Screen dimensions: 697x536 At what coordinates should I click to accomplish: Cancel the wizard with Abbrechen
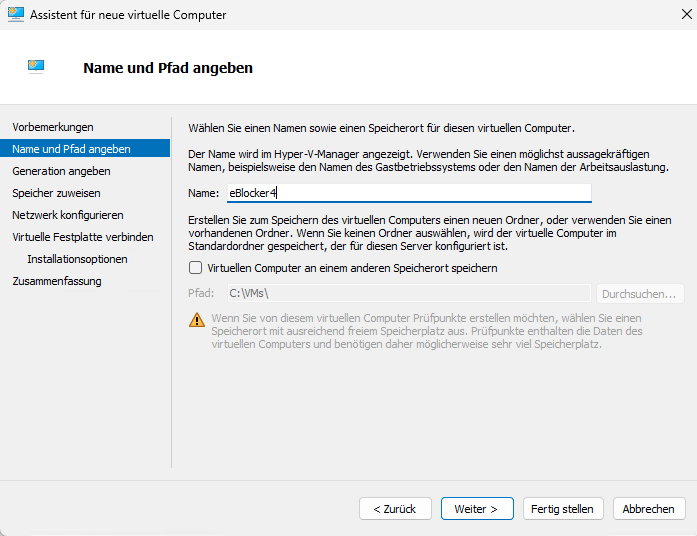(649, 509)
